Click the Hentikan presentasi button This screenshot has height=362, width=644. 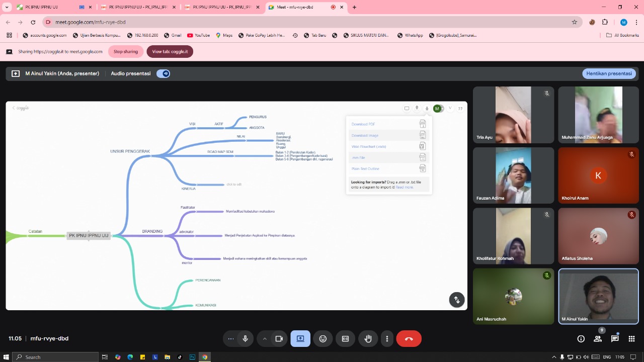tap(609, 73)
